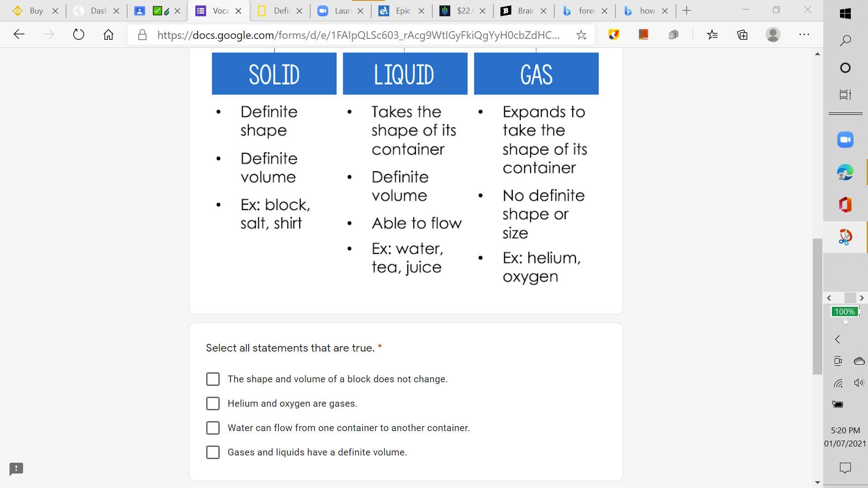868x488 pixels.
Task: Click the form report problem icon
Action: pyautogui.click(x=16, y=469)
